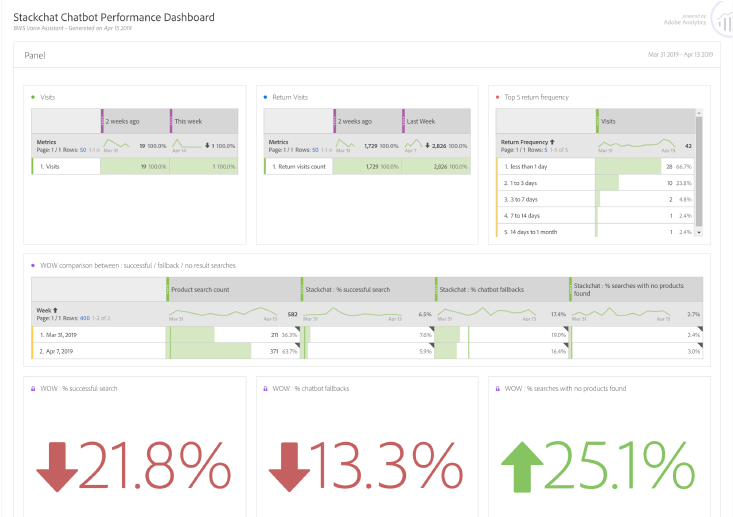This screenshot has height=517, width=733.
Task: Click down arrow before 2,826 in Return Visits
Action: click(427, 145)
